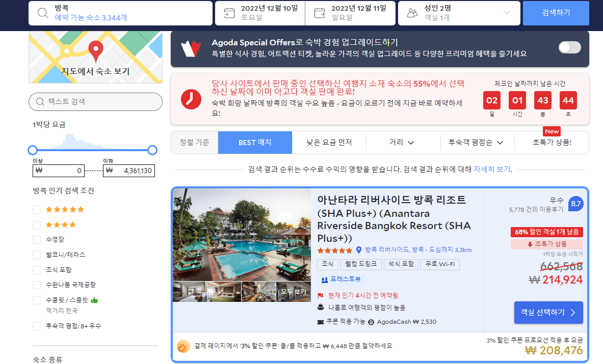
Task: Click the red New badge above 초특가 상품
Action: (552, 131)
